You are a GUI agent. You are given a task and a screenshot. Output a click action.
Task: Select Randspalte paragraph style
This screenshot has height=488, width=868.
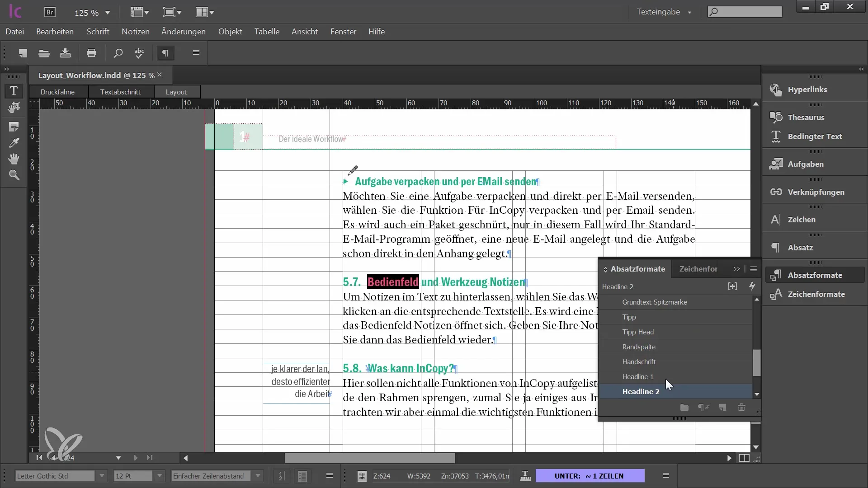[640, 346]
